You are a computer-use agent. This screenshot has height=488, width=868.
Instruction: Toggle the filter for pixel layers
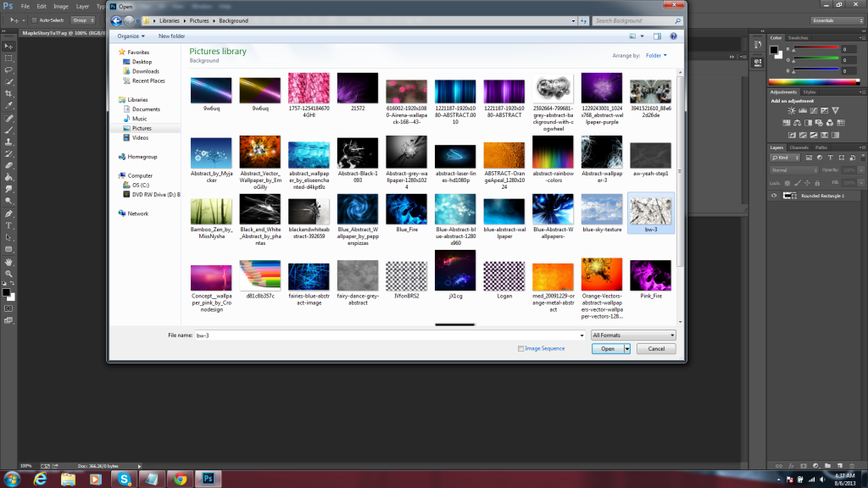point(809,158)
